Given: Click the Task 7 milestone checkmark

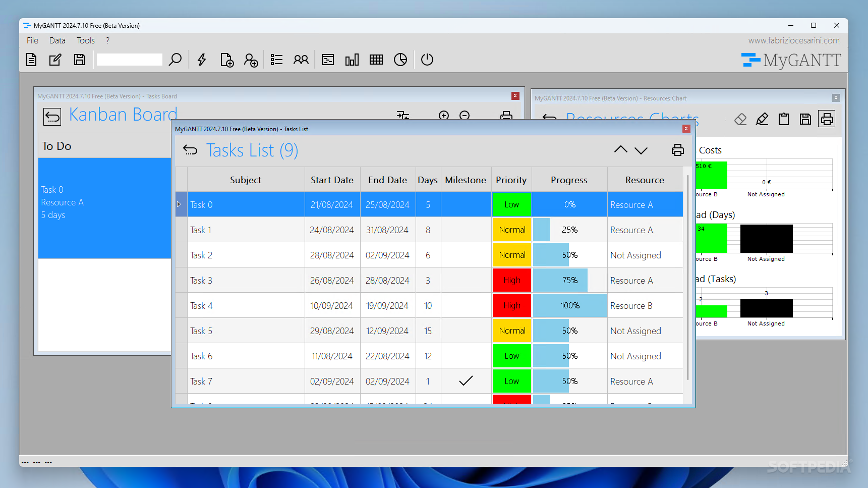Looking at the screenshot, I should [466, 381].
